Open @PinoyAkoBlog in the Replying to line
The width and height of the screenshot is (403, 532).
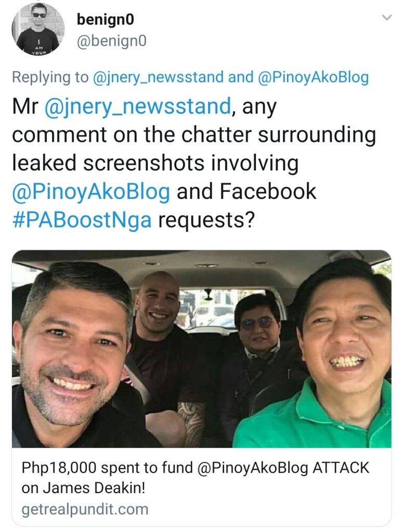pyautogui.click(x=314, y=77)
